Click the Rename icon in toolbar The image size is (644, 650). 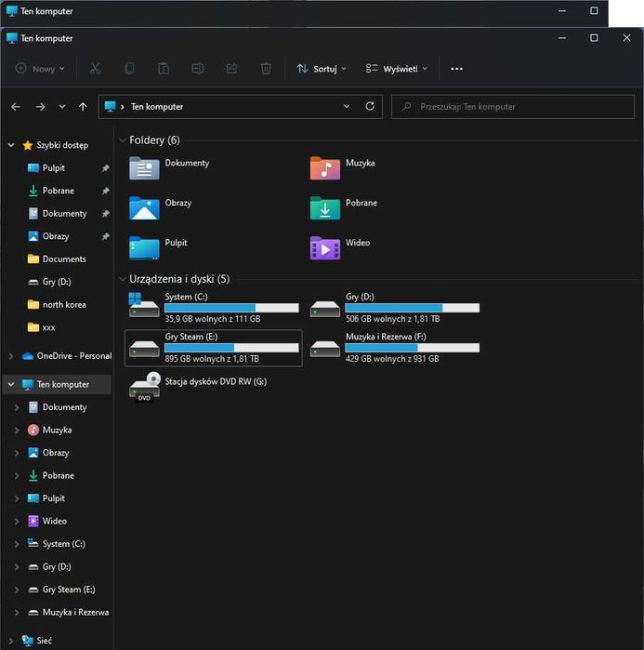(198, 69)
